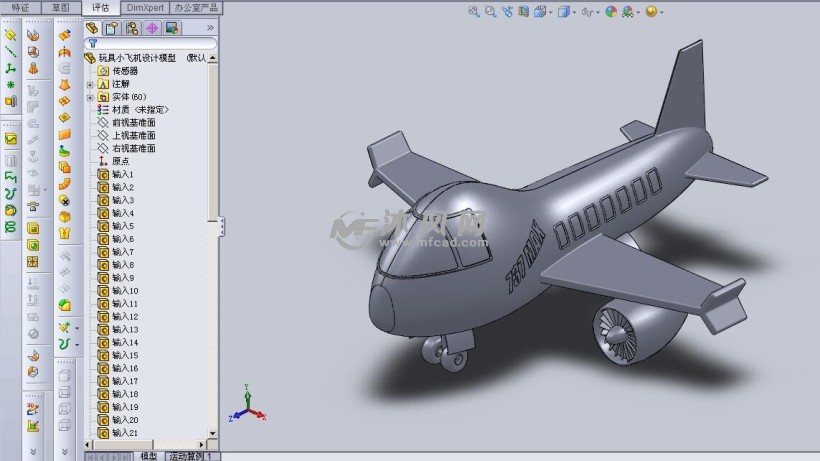
Task: Switch to the 特征 tab
Action: coord(20,7)
